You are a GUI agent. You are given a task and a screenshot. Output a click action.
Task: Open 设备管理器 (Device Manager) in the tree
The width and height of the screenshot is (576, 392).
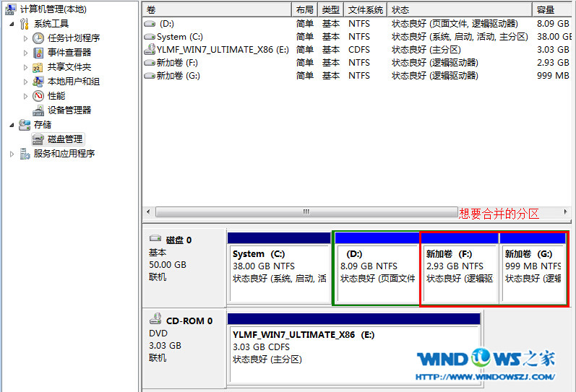pyautogui.click(x=69, y=110)
